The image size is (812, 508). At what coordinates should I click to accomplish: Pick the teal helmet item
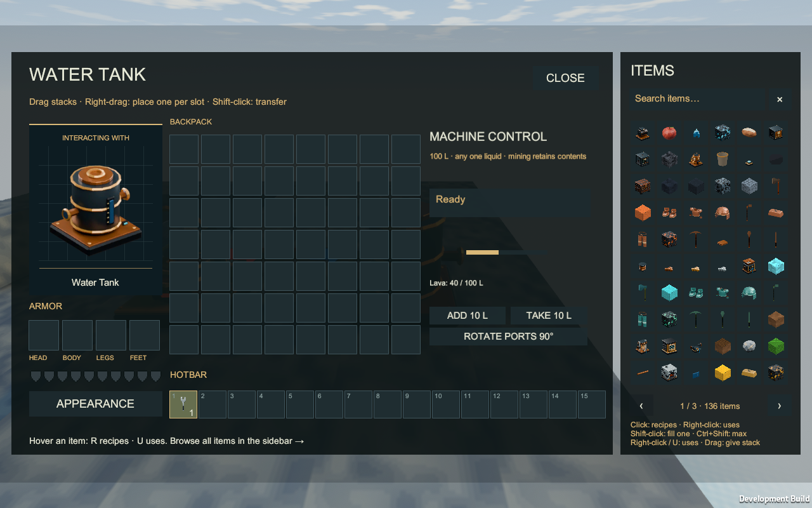pos(749,293)
